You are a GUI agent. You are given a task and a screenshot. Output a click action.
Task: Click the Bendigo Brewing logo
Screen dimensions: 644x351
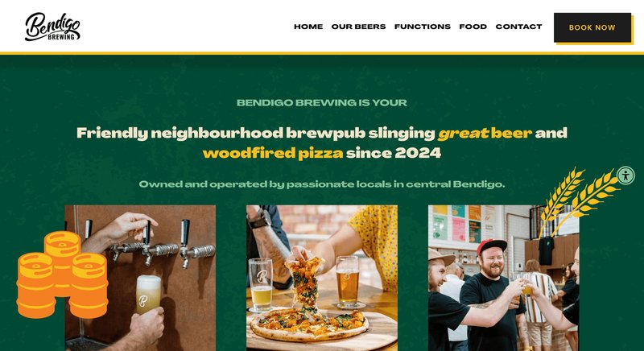[x=52, y=27]
